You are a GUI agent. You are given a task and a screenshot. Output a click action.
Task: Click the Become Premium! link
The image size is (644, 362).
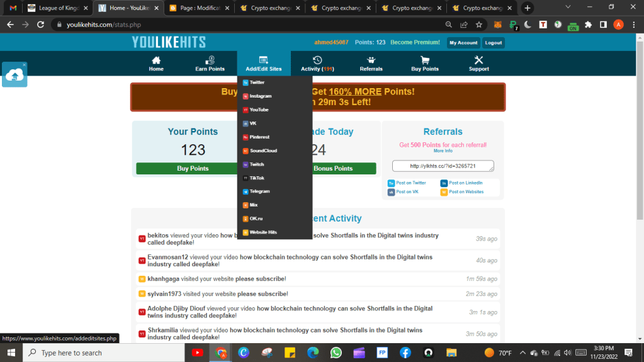[x=415, y=42]
